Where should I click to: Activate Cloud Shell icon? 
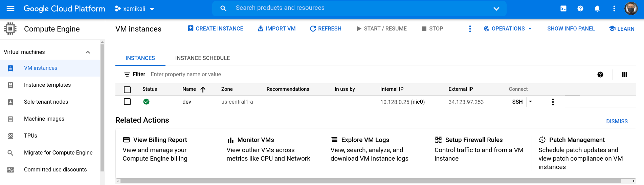[563, 9]
